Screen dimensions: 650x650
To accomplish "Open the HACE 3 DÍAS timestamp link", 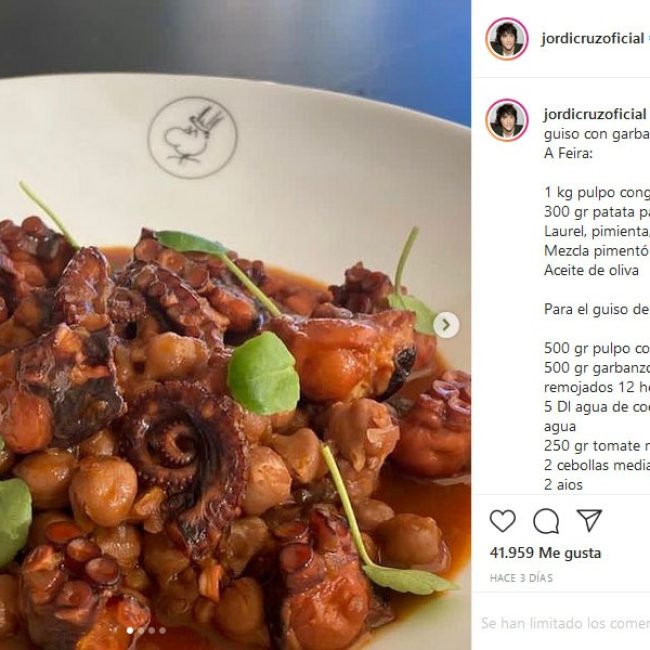I will (521, 578).
